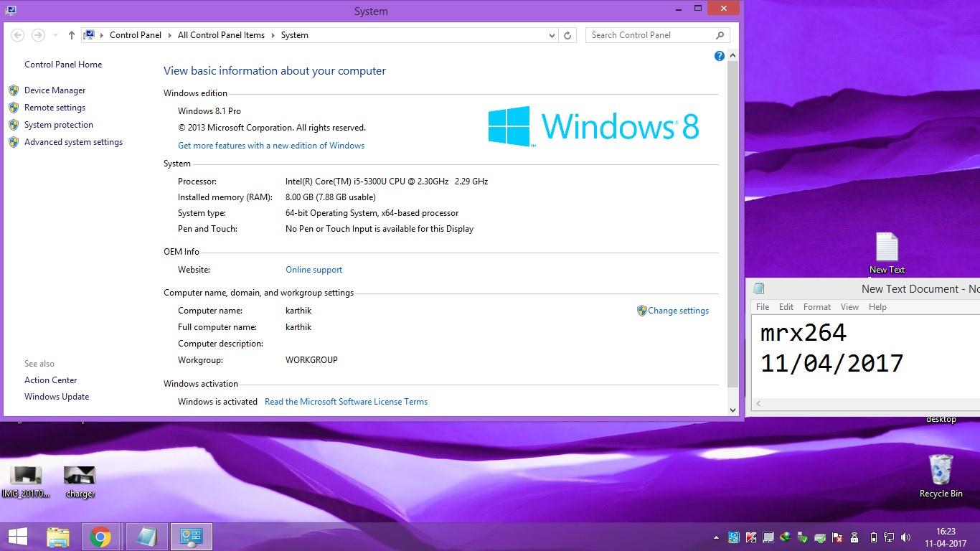Screen dimensions: 980x551
Task: Select All Control Panel Items breadcrumb
Action: pyautogui.click(x=221, y=35)
